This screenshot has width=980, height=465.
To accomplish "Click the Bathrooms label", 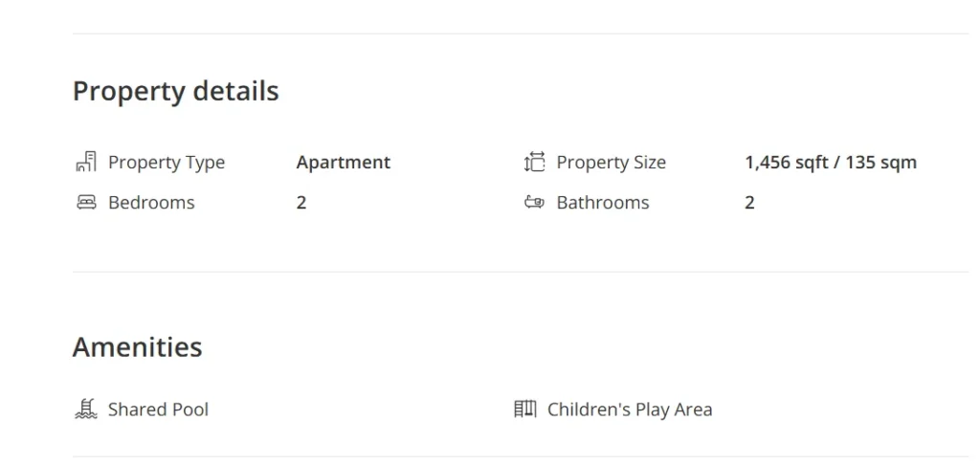I will pos(603,203).
